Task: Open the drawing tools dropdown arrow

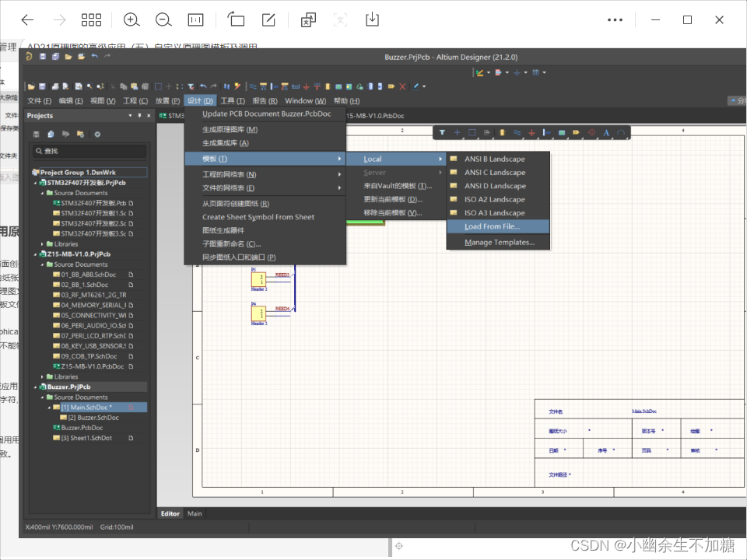Action: pyautogui.click(x=489, y=73)
